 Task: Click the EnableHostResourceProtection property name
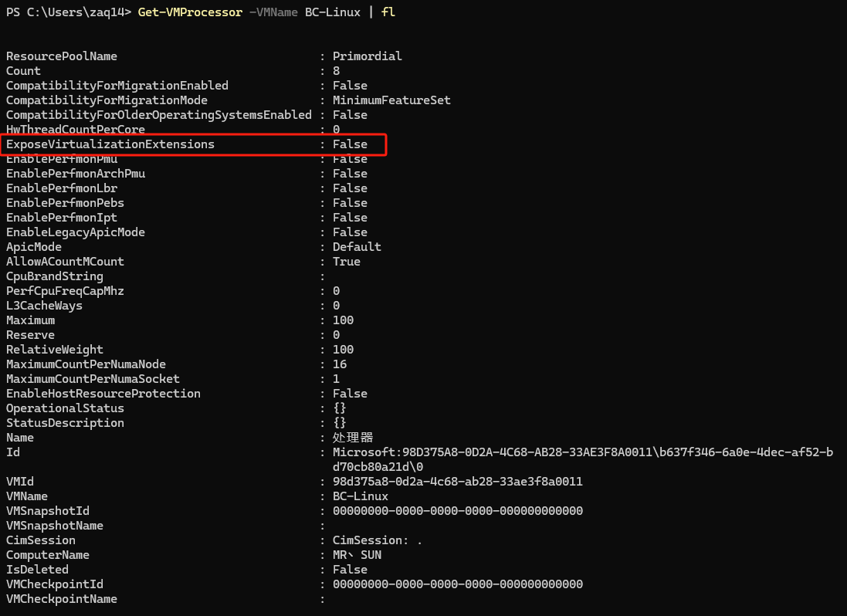103,394
